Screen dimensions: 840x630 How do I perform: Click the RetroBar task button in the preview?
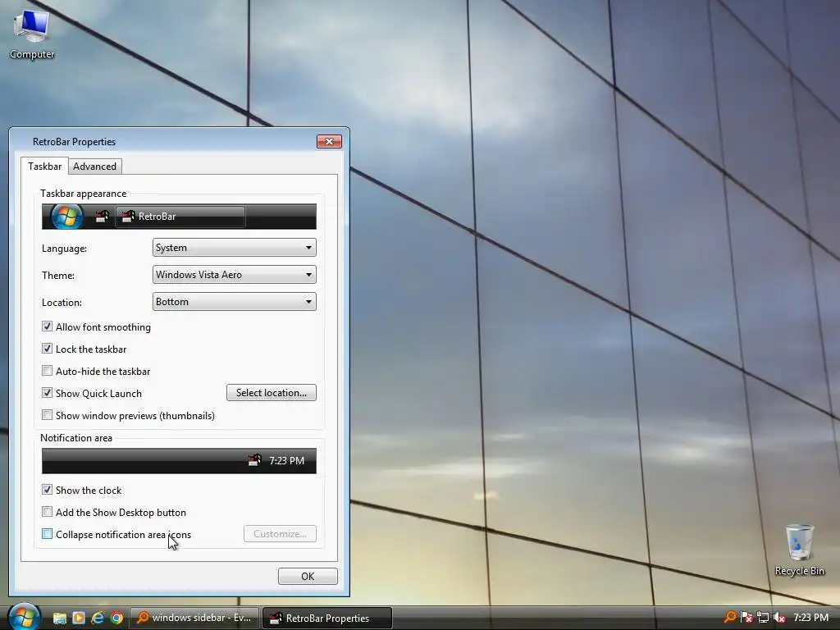pyautogui.click(x=180, y=217)
